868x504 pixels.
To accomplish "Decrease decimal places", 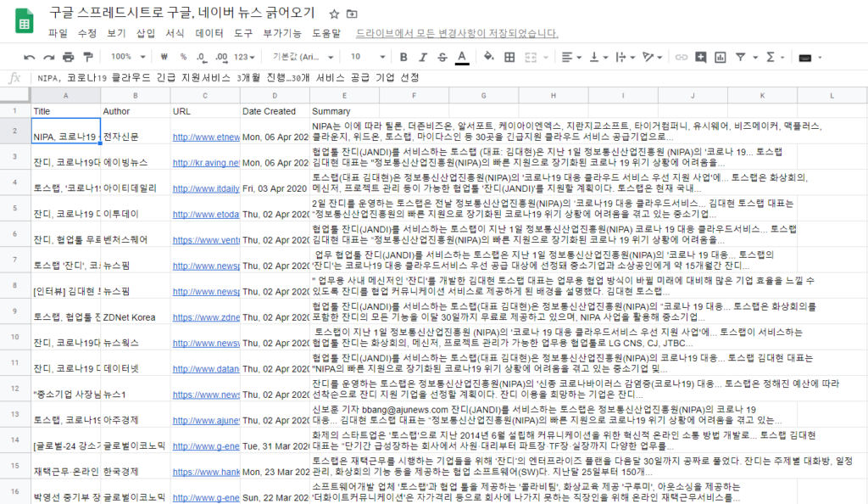I will 202,57.
